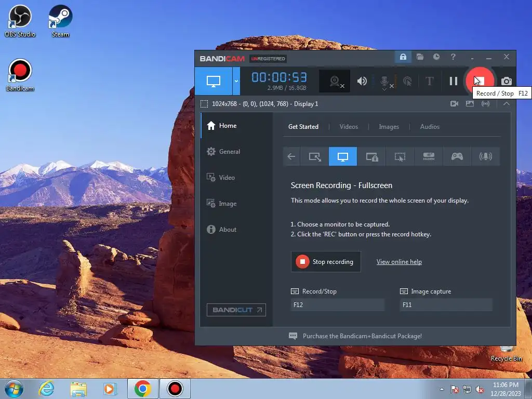Select the fullscreen recording mode icon
Viewport: 532px width, 399px height.
(343, 156)
